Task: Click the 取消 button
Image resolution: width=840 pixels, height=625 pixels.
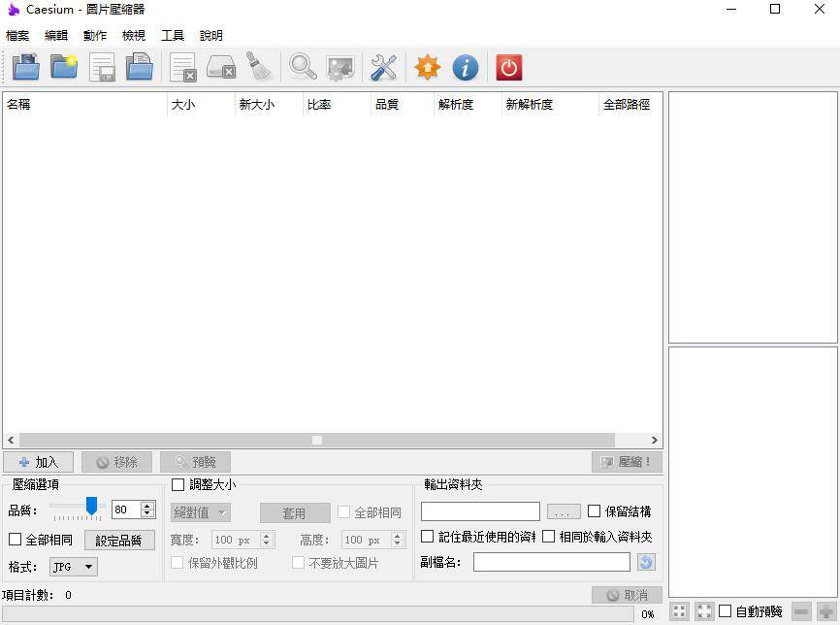Action: tap(627, 595)
